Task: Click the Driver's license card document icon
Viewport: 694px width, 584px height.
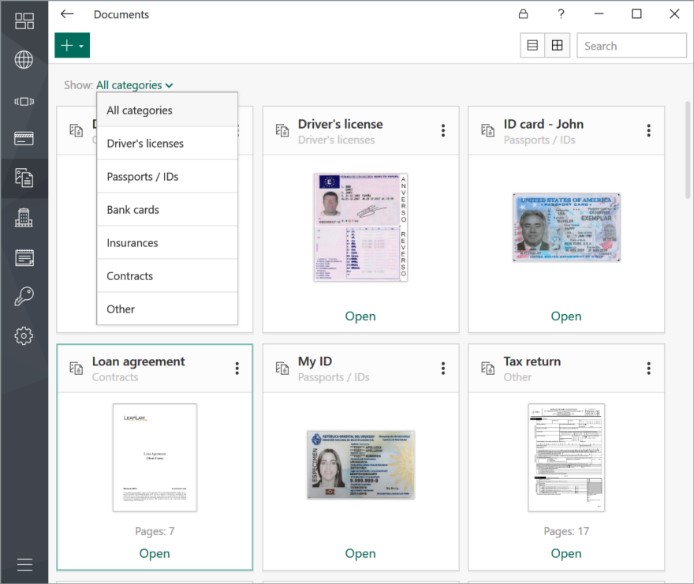Action: [282, 131]
